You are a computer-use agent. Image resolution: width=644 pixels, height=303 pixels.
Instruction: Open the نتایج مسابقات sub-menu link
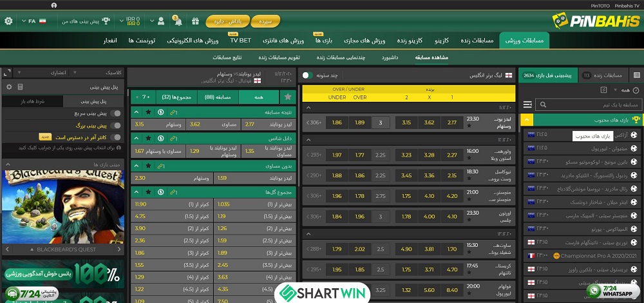[x=227, y=57]
